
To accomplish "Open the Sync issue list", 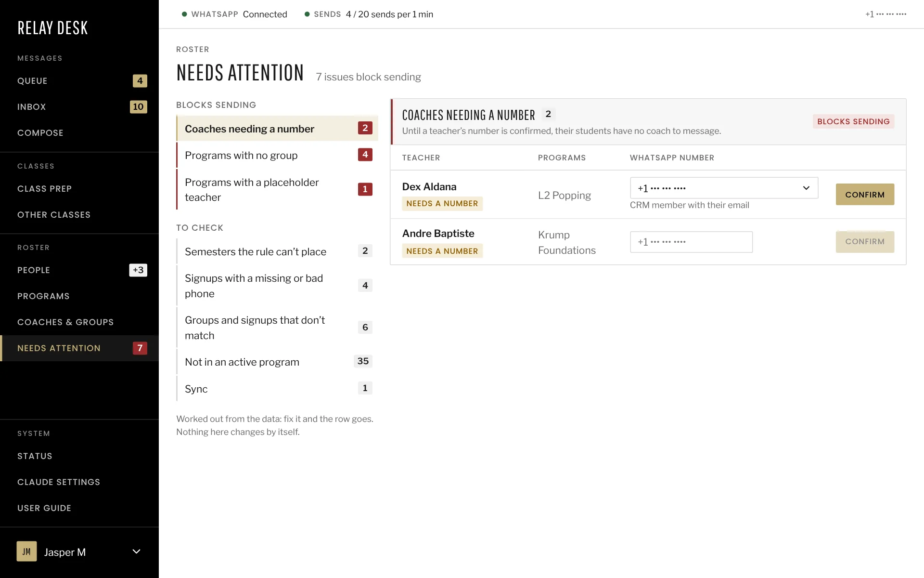I will [x=277, y=389].
